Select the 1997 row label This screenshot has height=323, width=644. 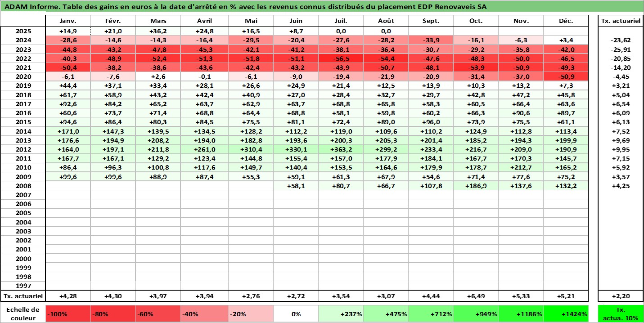click(23, 286)
